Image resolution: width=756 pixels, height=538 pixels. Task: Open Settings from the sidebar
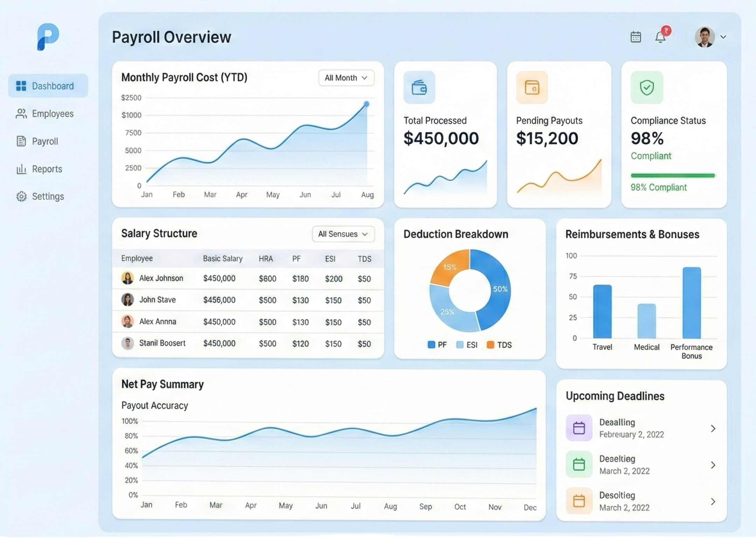(x=48, y=196)
